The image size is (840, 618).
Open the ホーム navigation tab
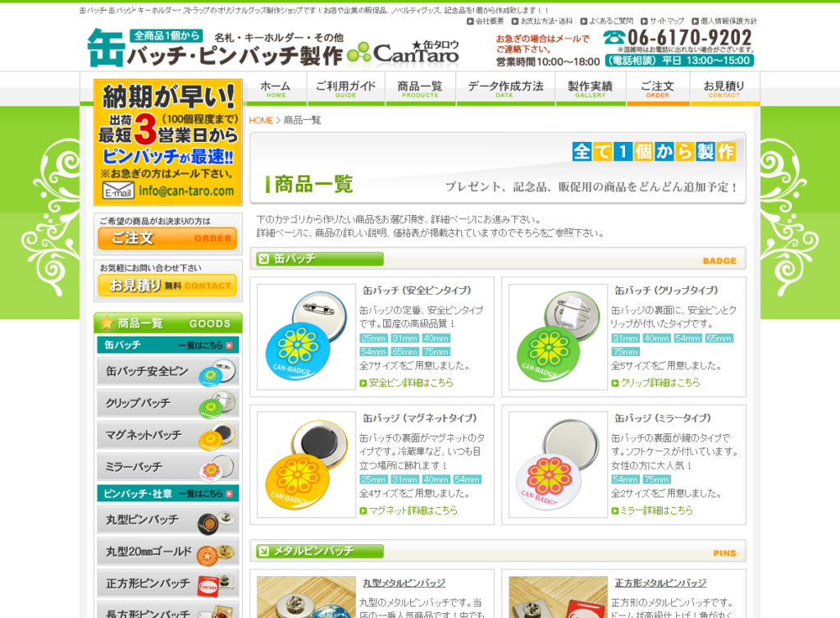[276, 89]
